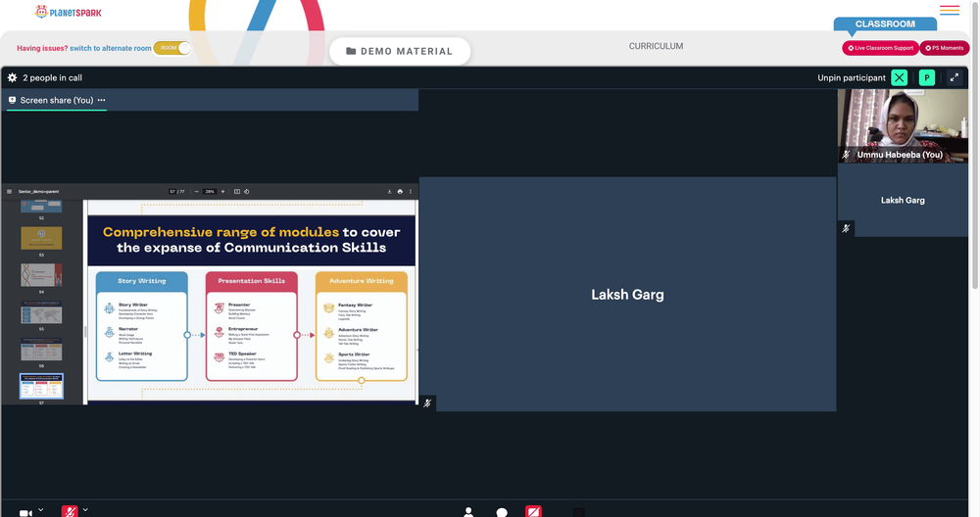Click muted mic icon on Ummu Habeeba tile
This screenshot has height=517, width=980.
pyautogui.click(x=847, y=155)
